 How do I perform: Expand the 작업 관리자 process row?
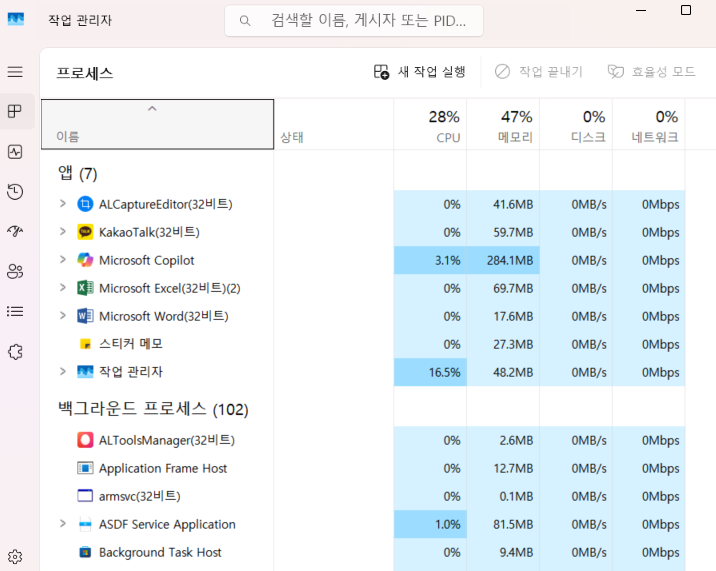click(63, 371)
